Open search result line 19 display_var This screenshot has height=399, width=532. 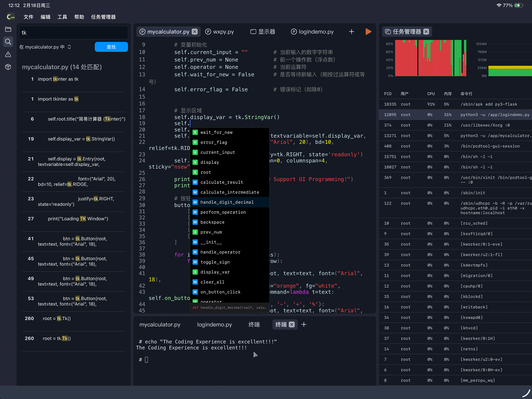(x=74, y=142)
